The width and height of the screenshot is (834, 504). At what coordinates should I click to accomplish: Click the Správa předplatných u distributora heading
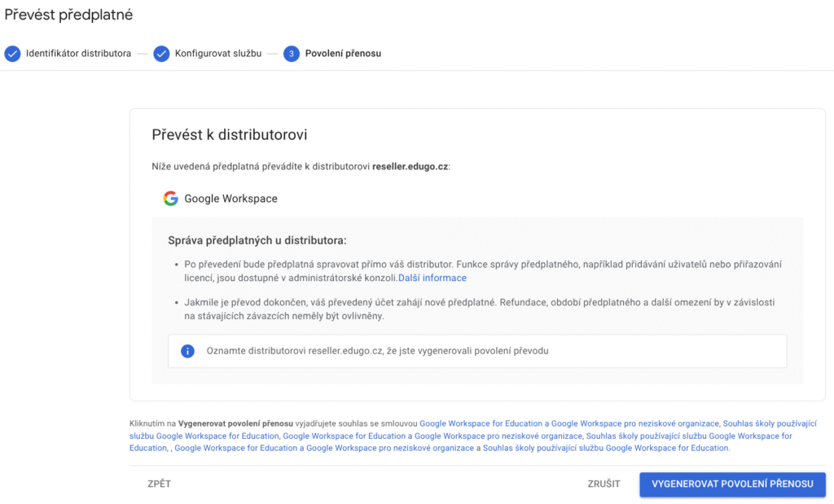point(257,240)
